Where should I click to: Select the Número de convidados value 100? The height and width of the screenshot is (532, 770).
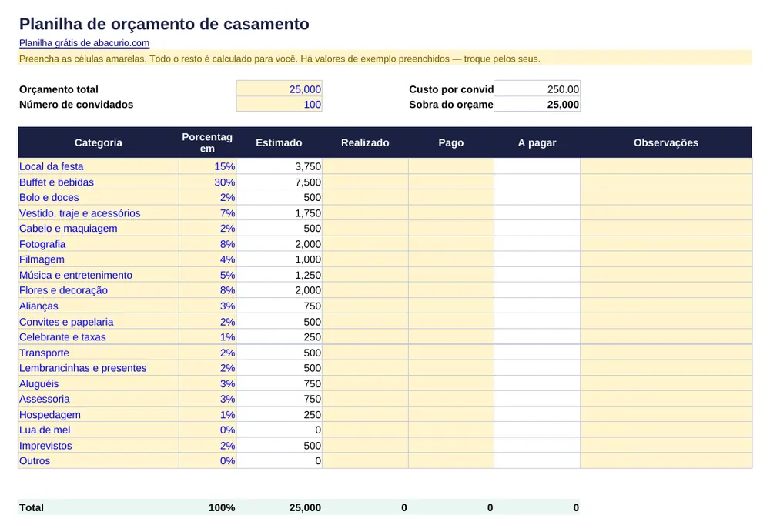[279, 105]
